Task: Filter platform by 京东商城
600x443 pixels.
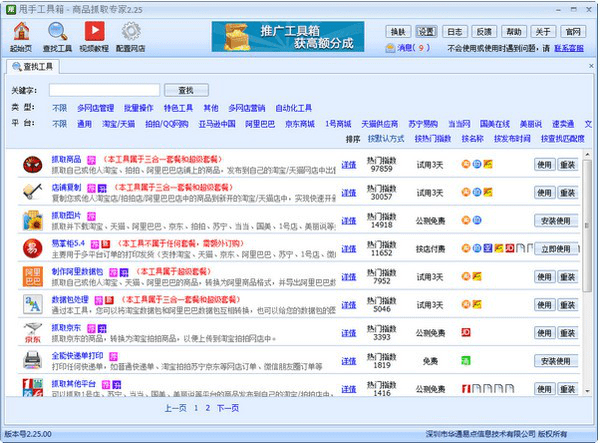Action: pyautogui.click(x=300, y=124)
